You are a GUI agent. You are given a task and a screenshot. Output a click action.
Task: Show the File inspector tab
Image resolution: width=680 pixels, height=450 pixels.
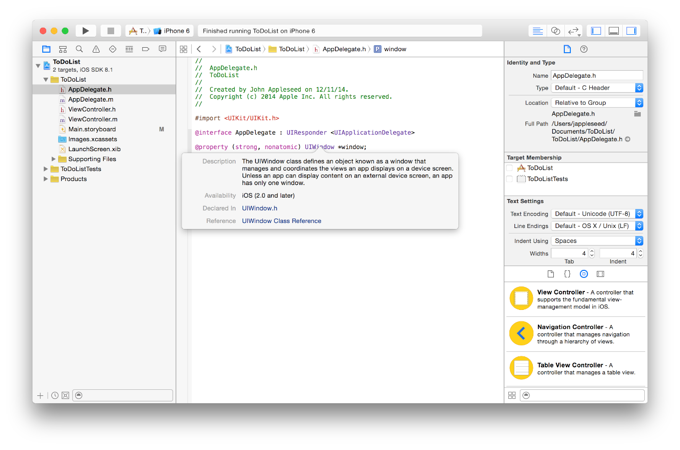(567, 49)
